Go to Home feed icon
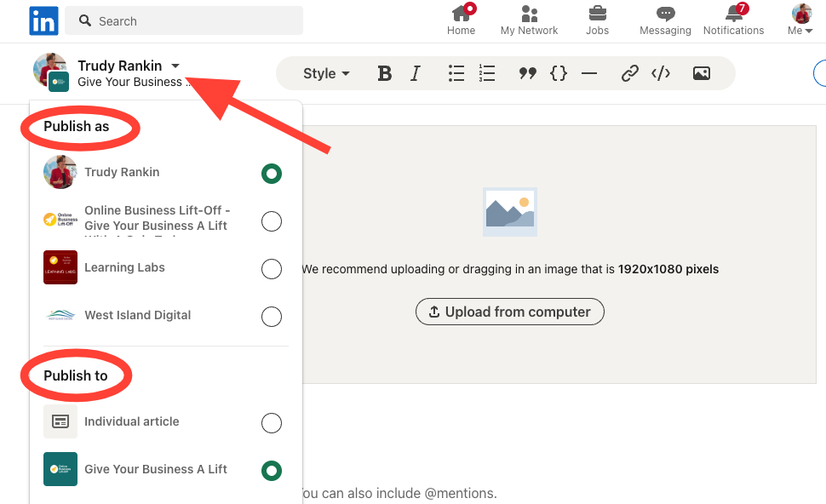This screenshot has height=504, width=826. (461, 20)
